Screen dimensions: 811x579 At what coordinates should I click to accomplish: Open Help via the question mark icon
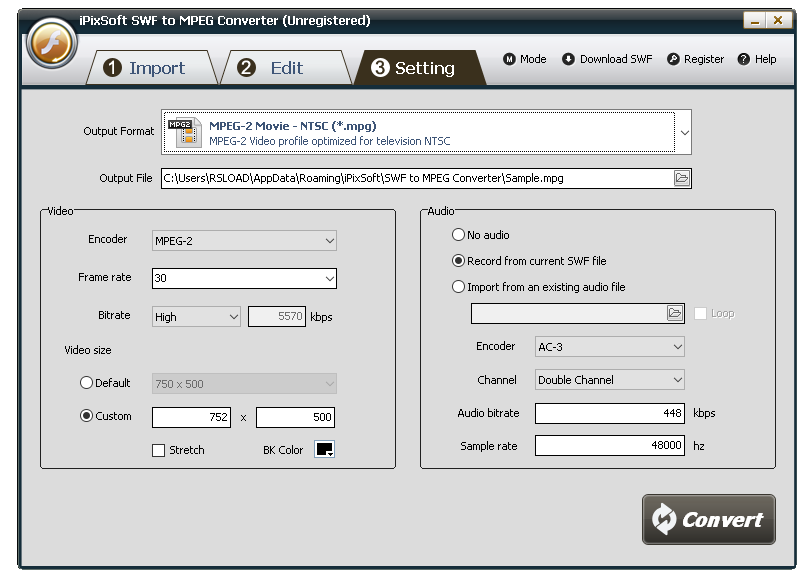pyautogui.click(x=743, y=59)
